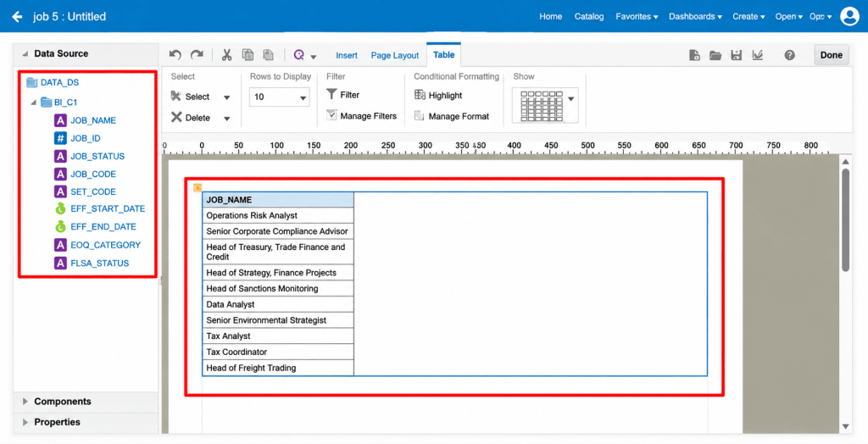868x444 pixels.
Task: Click the Highlight label
Action: click(445, 95)
